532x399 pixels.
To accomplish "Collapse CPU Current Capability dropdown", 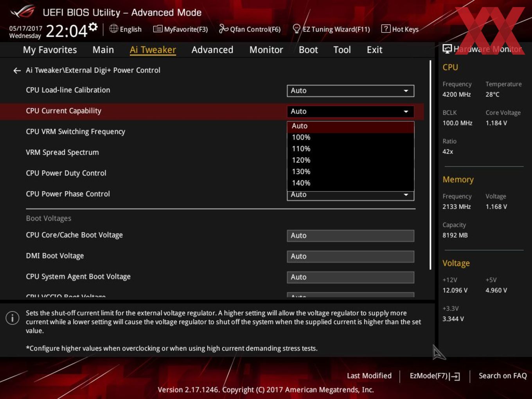I will tap(350, 111).
